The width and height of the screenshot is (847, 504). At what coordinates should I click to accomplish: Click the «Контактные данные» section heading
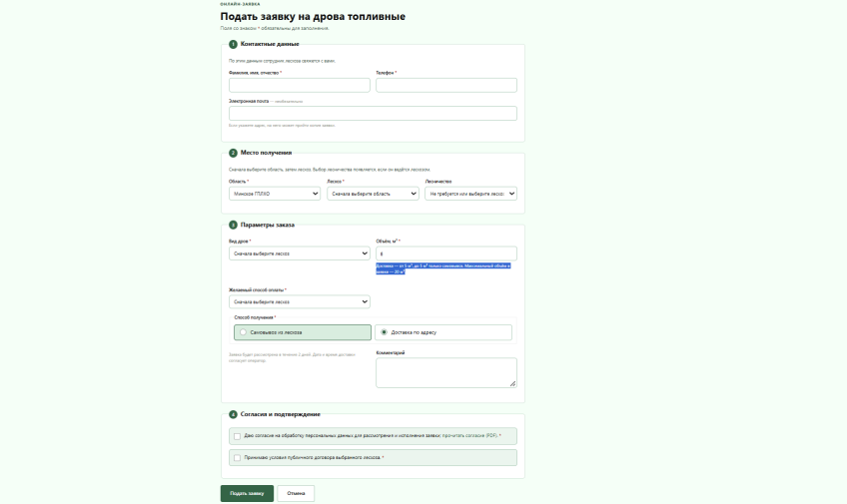click(270, 44)
